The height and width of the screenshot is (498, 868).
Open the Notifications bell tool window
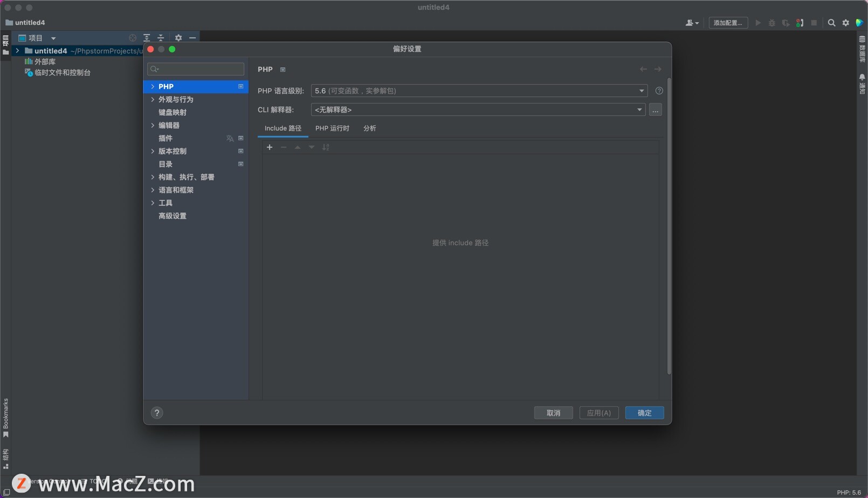tap(862, 84)
